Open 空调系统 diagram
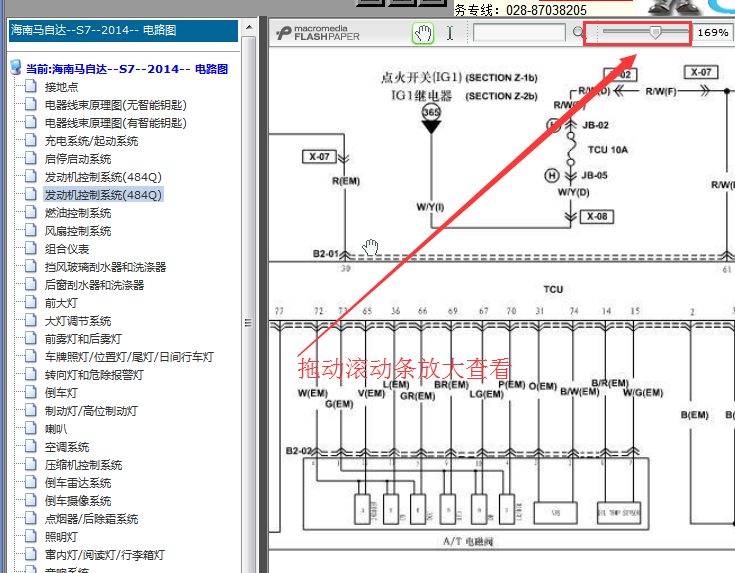 pyautogui.click(x=67, y=447)
